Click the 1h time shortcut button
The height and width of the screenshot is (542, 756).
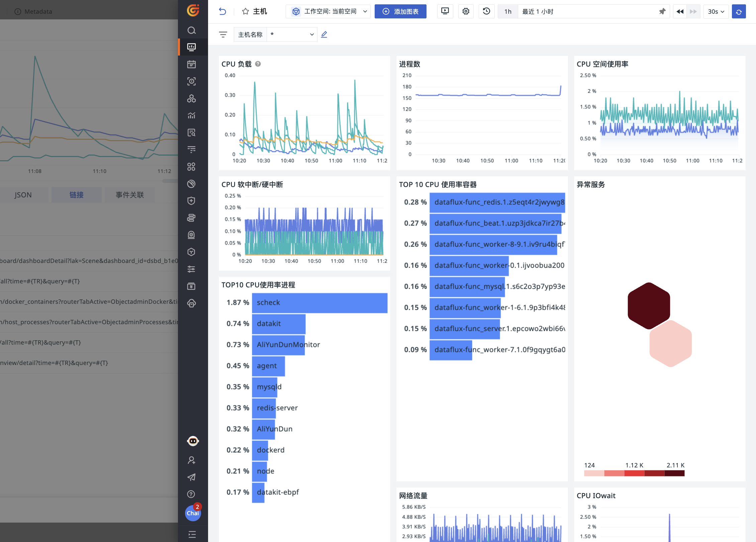point(508,11)
